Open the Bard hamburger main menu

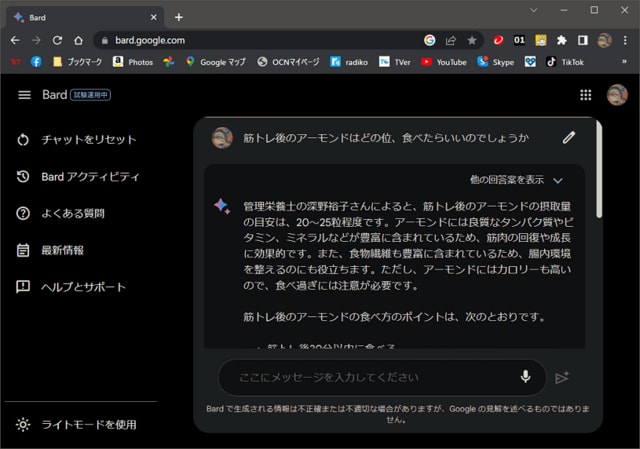pyautogui.click(x=25, y=95)
